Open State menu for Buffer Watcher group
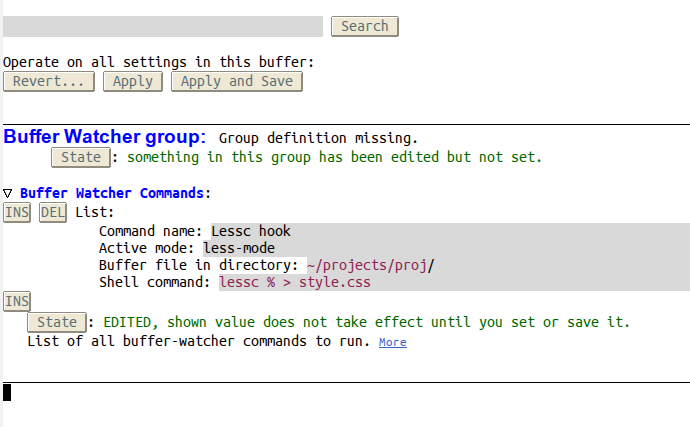Screen dimensions: 690x427 pos(81,157)
